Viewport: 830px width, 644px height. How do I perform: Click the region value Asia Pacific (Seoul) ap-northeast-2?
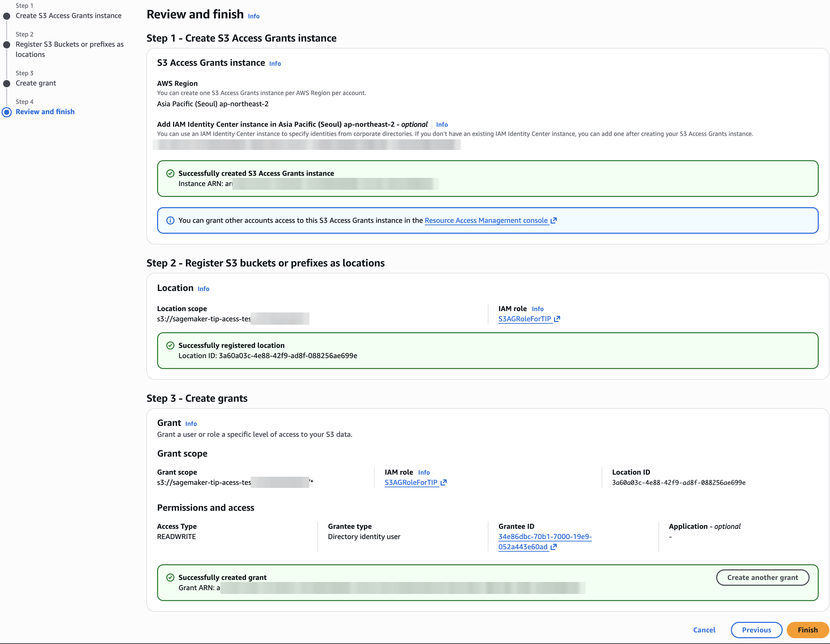tap(213, 104)
